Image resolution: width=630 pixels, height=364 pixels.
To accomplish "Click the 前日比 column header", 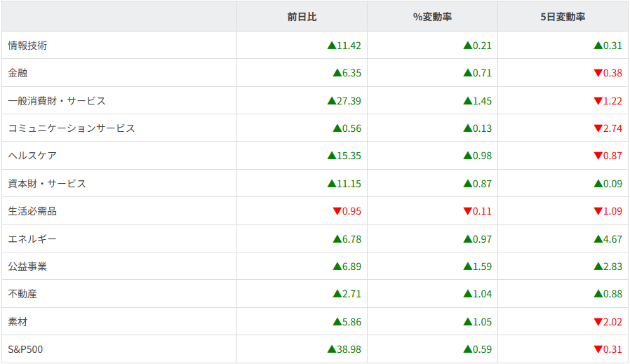I will coord(302,17).
